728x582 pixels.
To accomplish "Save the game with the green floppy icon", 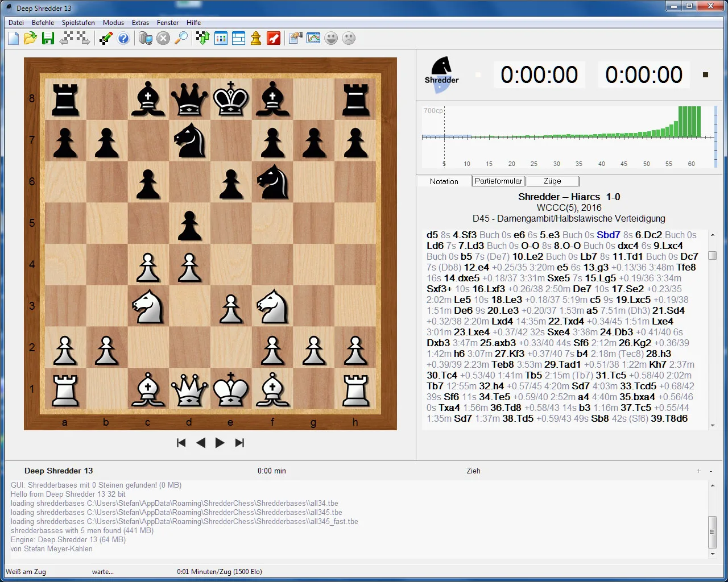I will (48, 38).
